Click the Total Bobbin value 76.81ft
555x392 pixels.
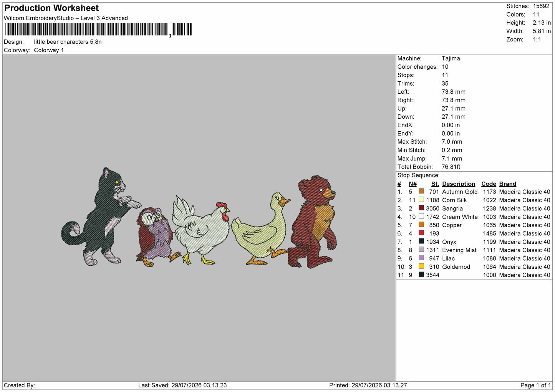coord(451,167)
